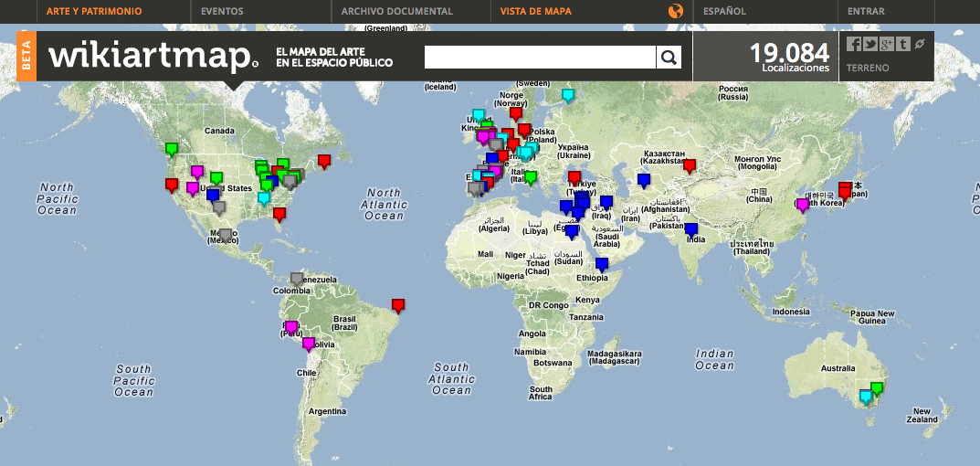Viewport: 980px width, 466px height.
Task: Toggle the TERRENO map view
Action: pyautogui.click(x=868, y=69)
